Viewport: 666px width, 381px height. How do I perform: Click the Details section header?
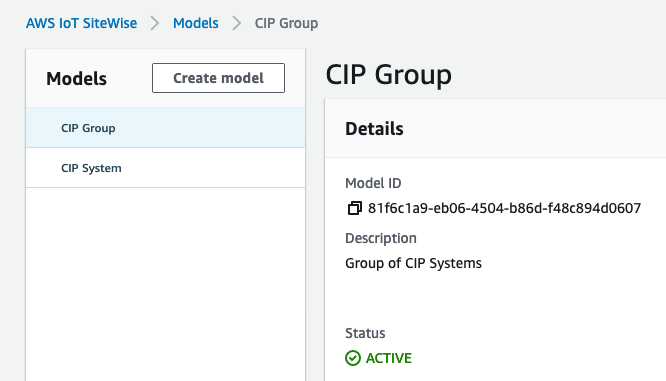[374, 129]
